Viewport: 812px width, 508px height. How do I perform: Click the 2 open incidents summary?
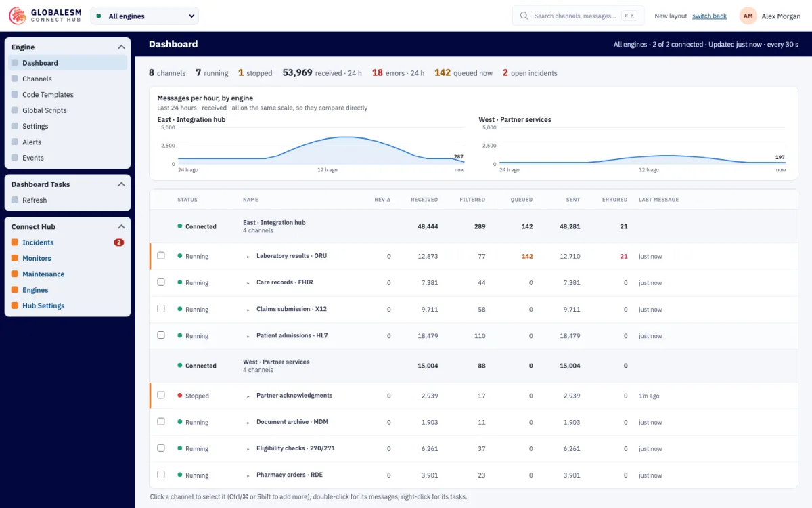click(x=530, y=72)
